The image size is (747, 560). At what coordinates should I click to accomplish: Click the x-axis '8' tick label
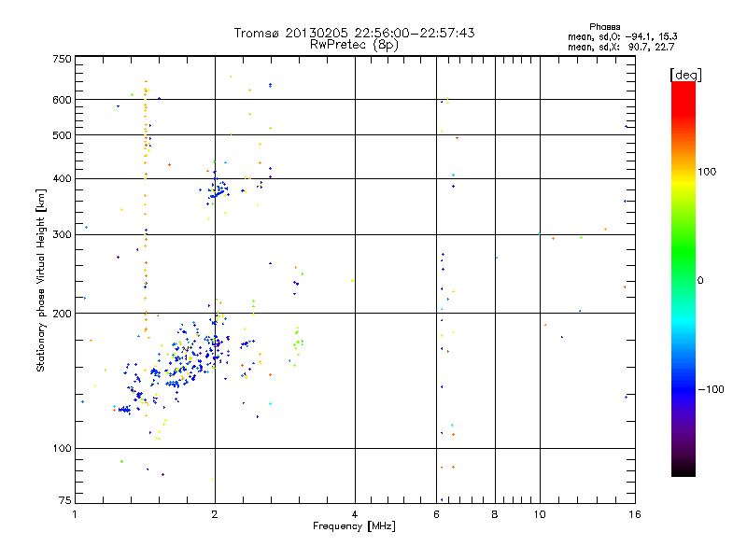495,514
